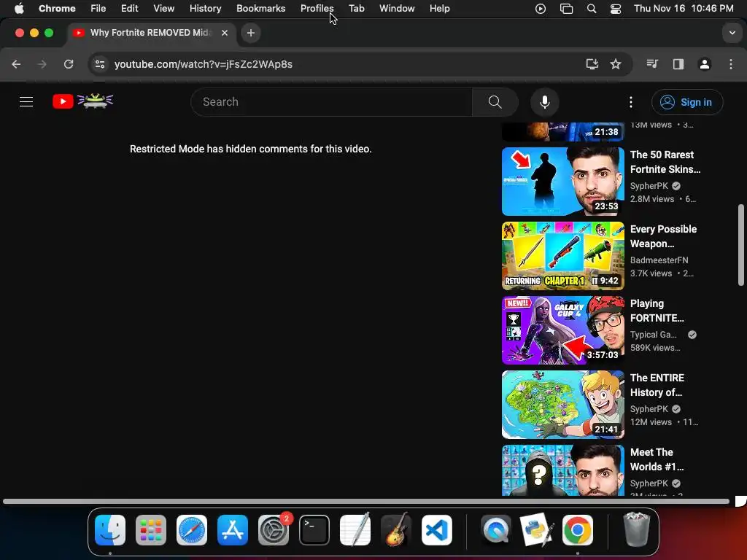
Task: Open System Settings from the Dock
Action: (274, 530)
